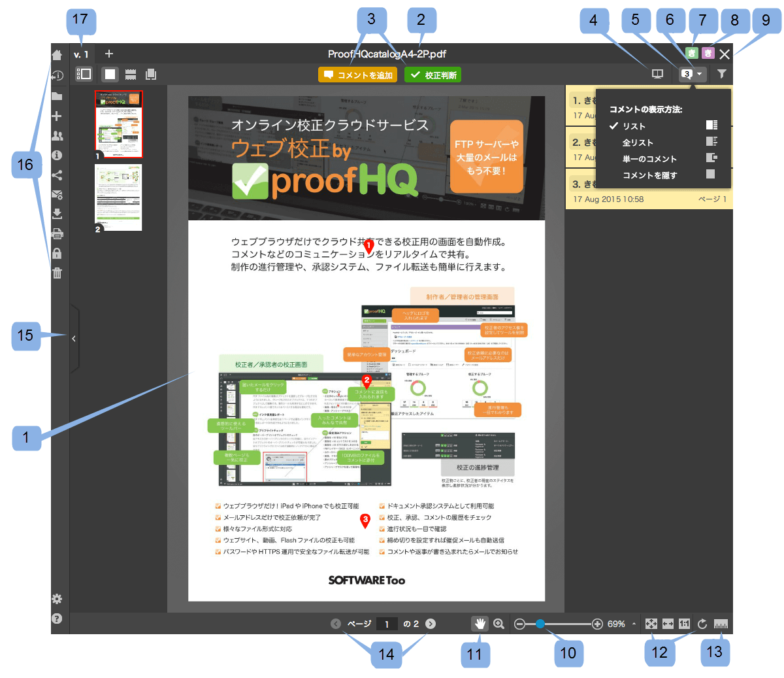Click the page number input field

(x=387, y=624)
